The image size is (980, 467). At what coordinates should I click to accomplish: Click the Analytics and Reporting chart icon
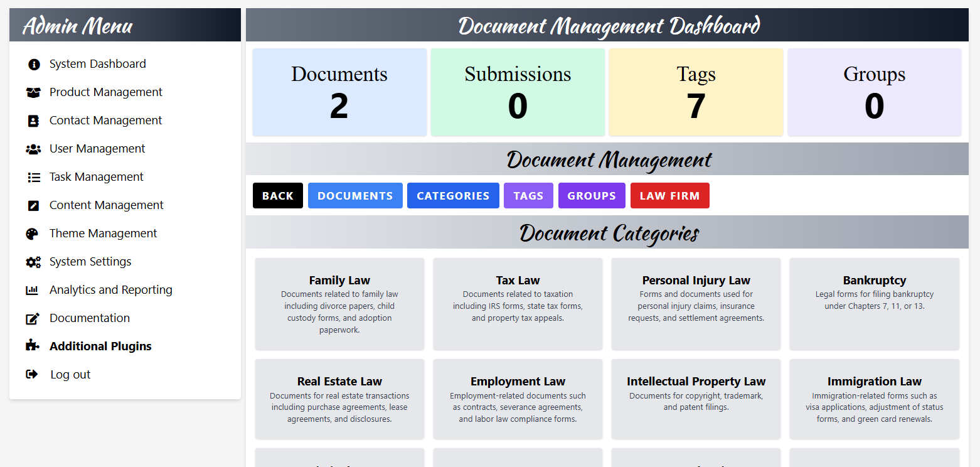coord(32,290)
